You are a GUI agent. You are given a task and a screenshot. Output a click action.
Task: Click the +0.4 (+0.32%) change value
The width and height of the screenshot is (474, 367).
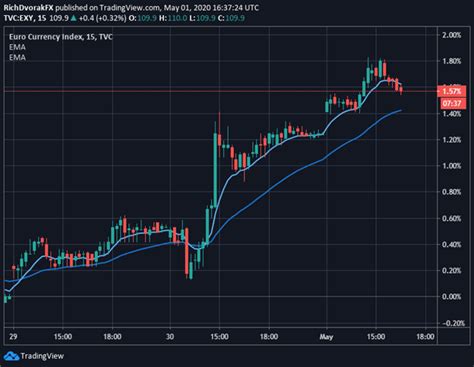coord(102,18)
